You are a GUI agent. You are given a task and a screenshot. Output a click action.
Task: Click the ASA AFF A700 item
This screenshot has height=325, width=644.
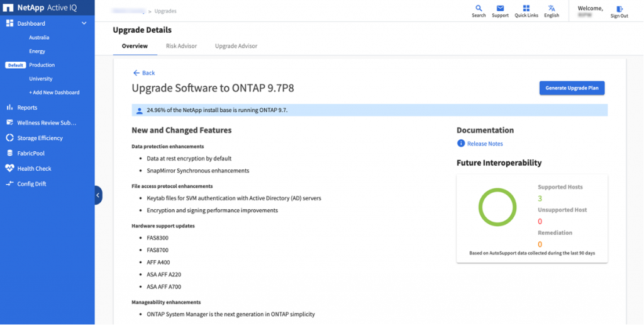pyautogui.click(x=164, y=287)
